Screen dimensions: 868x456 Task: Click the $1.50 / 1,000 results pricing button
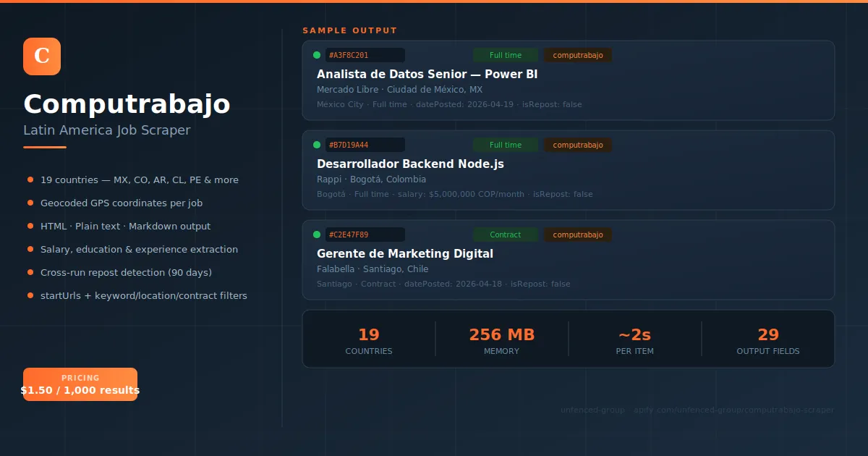[x=80, y=384]
